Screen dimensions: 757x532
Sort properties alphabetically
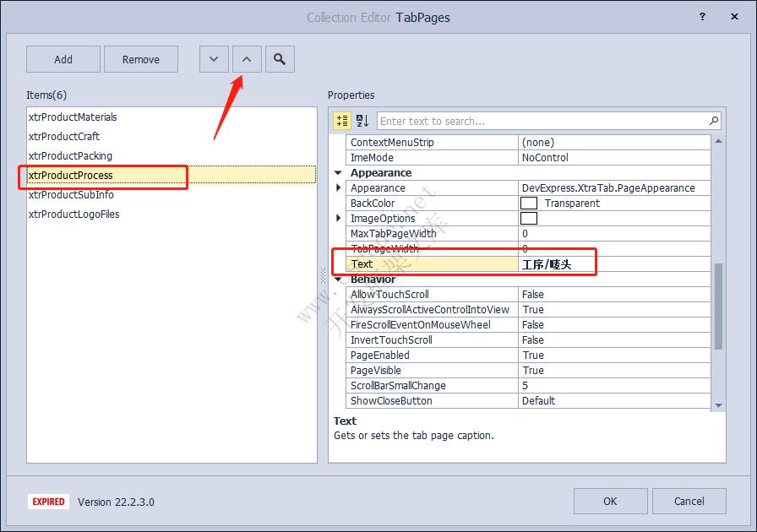[x=362, y=121]
